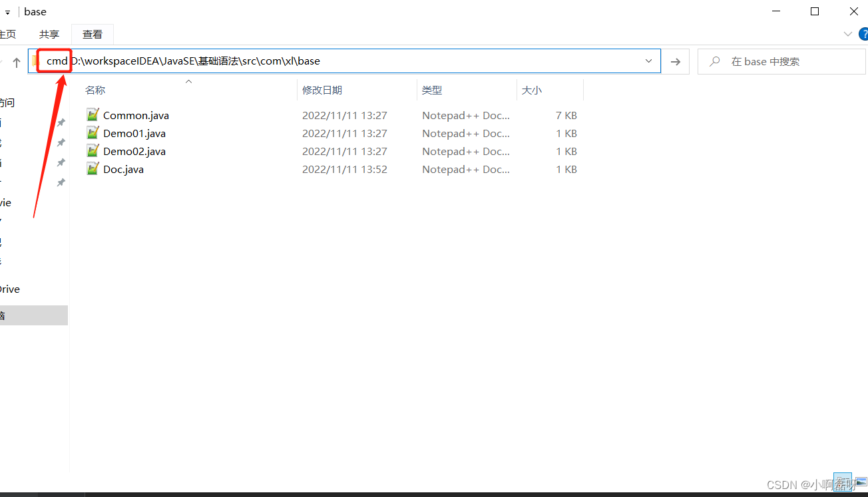Expand the ribbon chevron
868x497 pixels.
coord(847,34)
